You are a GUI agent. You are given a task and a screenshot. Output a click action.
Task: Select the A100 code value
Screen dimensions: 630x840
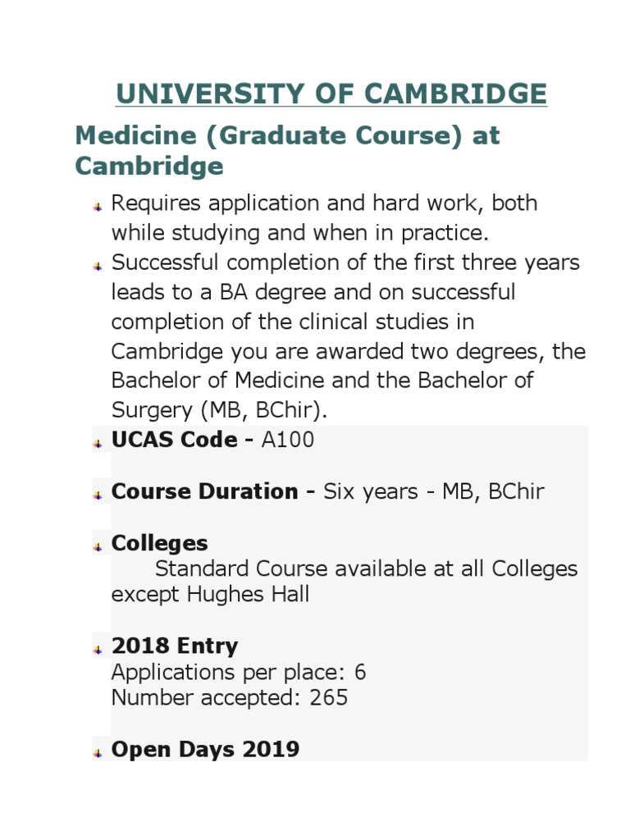tap(287, 440)
